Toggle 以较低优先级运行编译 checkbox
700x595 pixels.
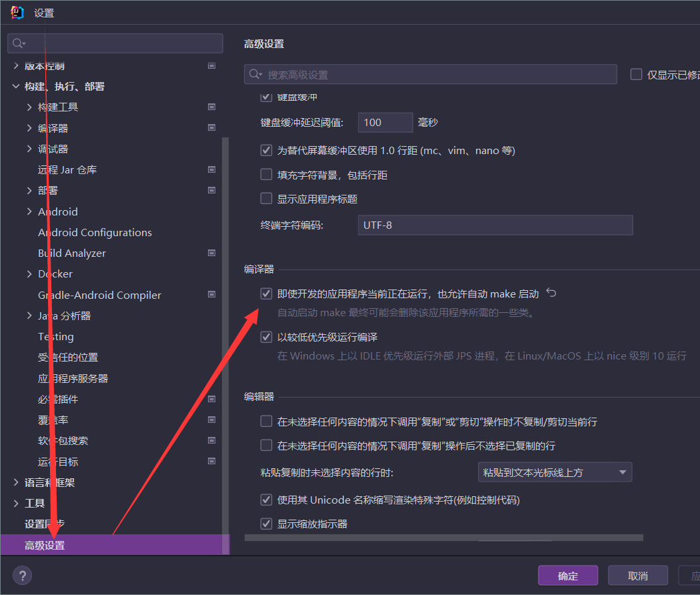click(x=266, y=337)
